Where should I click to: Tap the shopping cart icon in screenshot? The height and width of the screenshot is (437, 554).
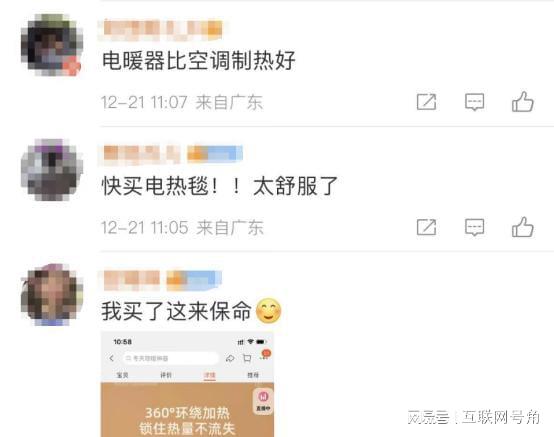(x=247, y=359)
